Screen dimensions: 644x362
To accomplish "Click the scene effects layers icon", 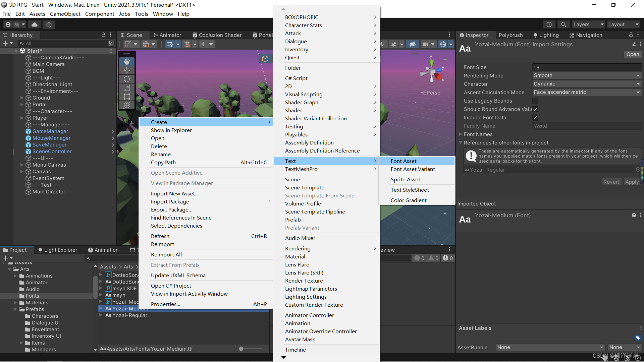I will 394,44.
